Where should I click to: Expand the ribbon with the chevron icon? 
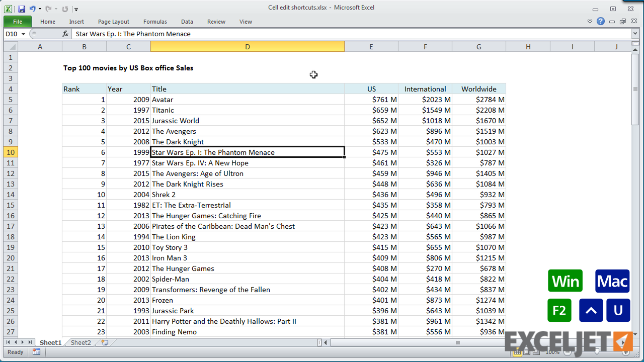(x=590, y=22)
